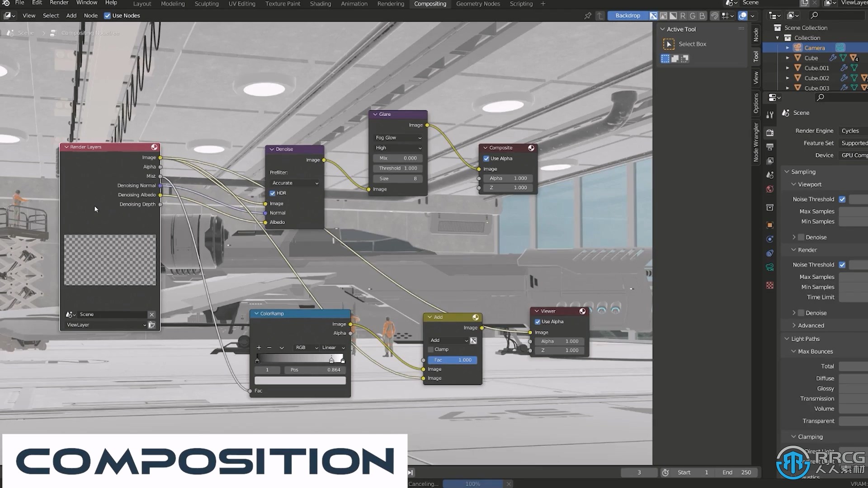The image size is (868, 488).
Task: Click the Compositing tab in header
Action: [430, 4]
